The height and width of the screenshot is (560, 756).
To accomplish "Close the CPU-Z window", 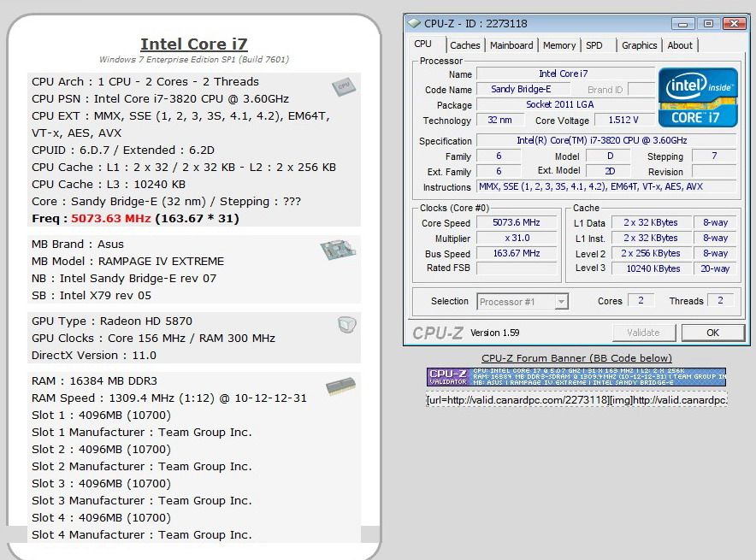I will (733, 23).
